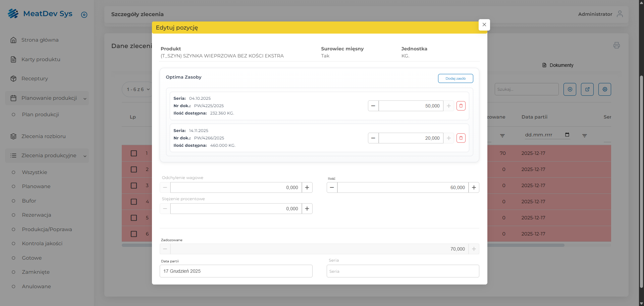Select the checkbox in row 3

(134, 185)
